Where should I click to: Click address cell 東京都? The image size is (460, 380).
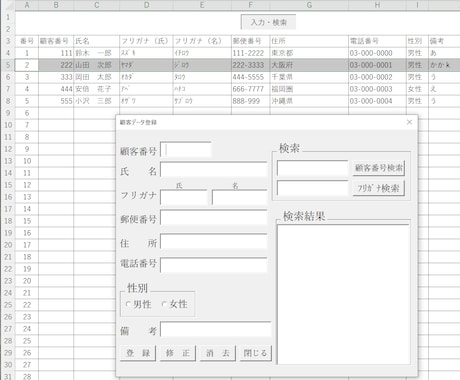(x=309, y=53)
